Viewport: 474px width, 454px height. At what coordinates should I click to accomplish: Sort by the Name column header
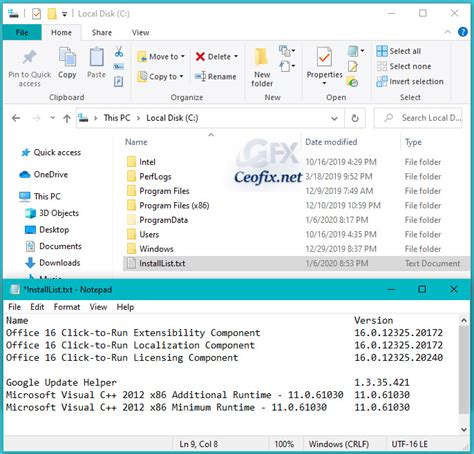point(136,142)
